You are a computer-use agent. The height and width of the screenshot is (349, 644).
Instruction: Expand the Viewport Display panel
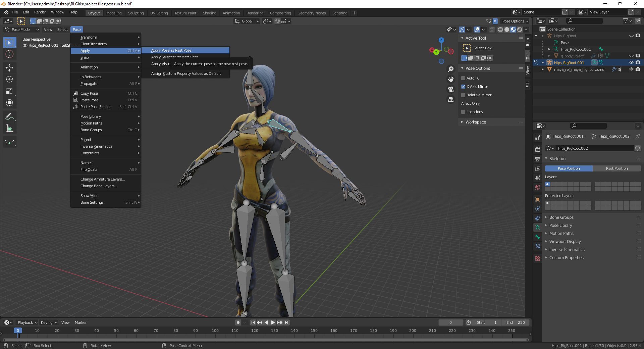pyautogui.click(x=565, y=242)
